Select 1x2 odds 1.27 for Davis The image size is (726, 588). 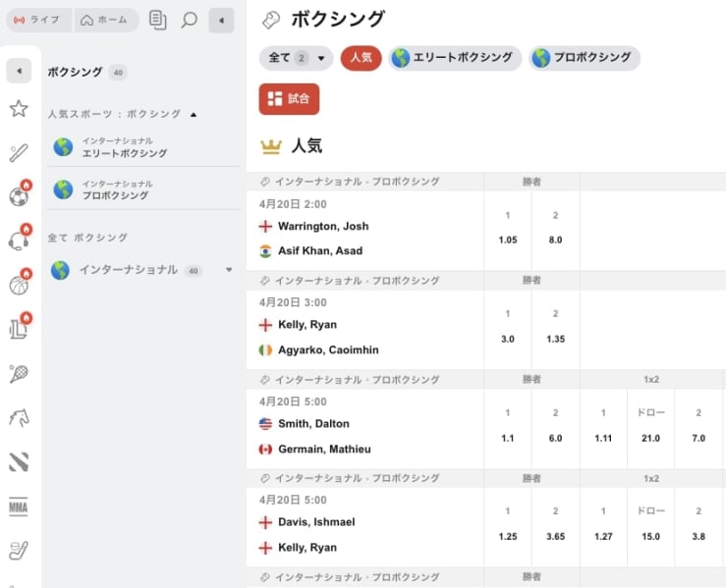coord(603,527)
